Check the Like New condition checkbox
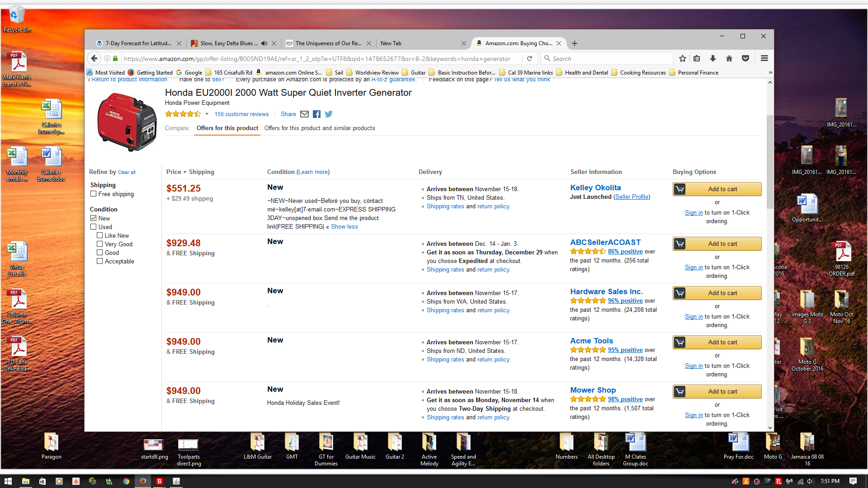868x488 pixels. point(100,235)
